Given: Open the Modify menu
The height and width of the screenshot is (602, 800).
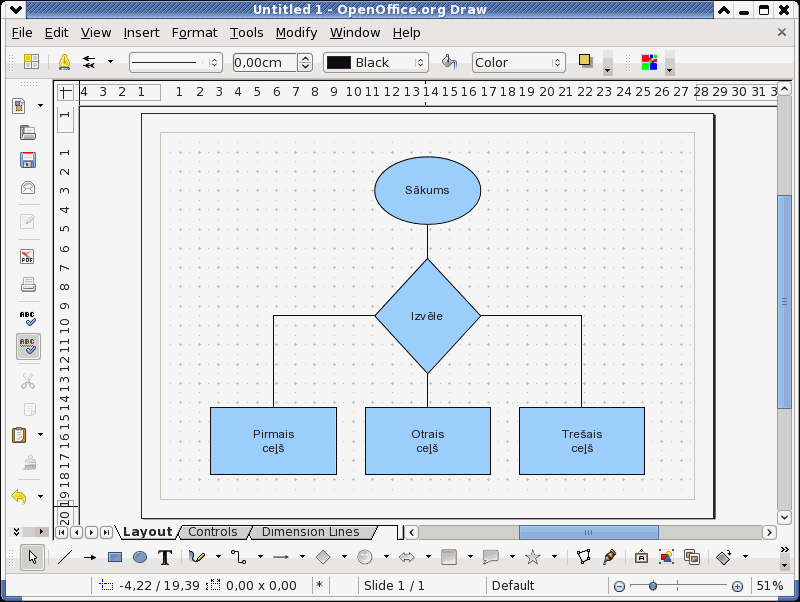Looking at the screenshot, I should click(296, 33).
